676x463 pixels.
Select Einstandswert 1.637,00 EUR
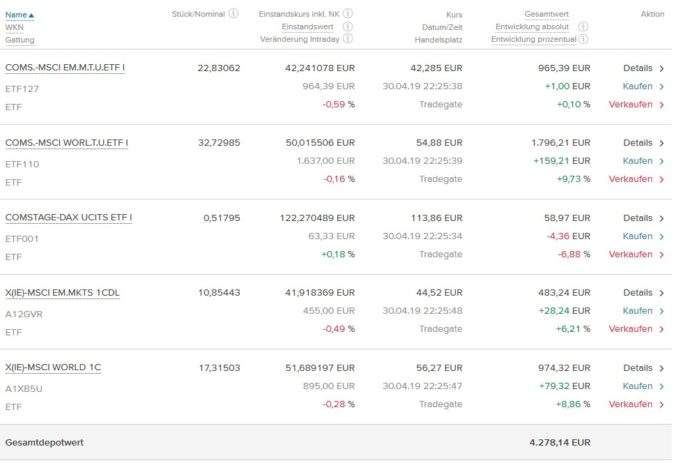[325, 161]
